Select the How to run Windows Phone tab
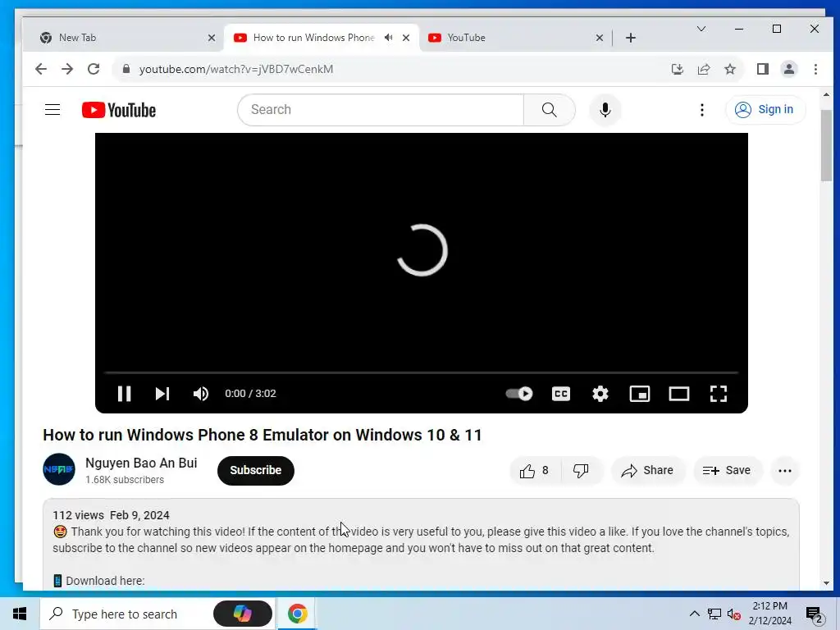Screen dimensions: 840x630 (x=313, y=38)
